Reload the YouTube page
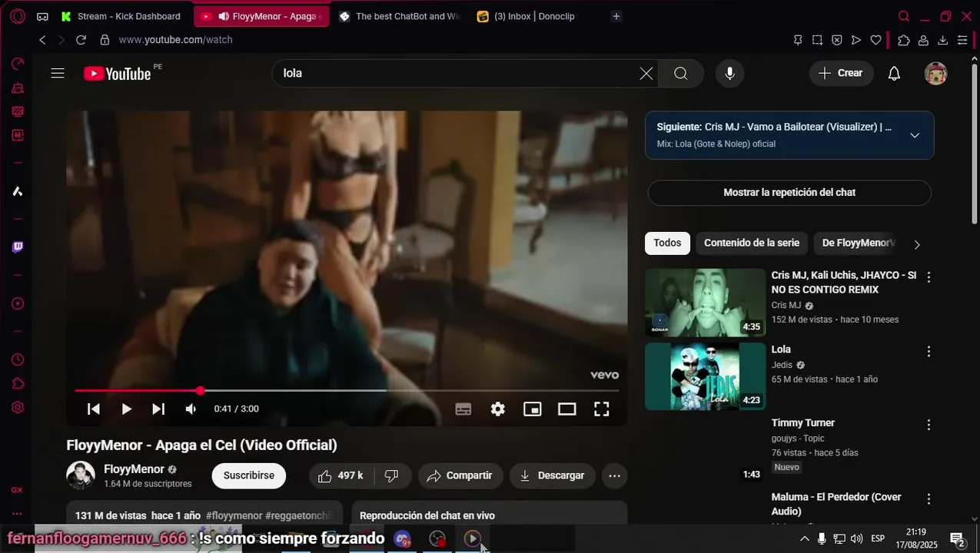 pyautogui.click(x=81, y=40)
